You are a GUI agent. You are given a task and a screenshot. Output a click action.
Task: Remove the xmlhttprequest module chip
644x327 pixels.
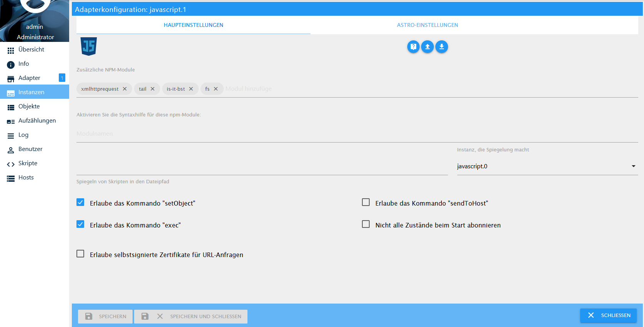124,89
